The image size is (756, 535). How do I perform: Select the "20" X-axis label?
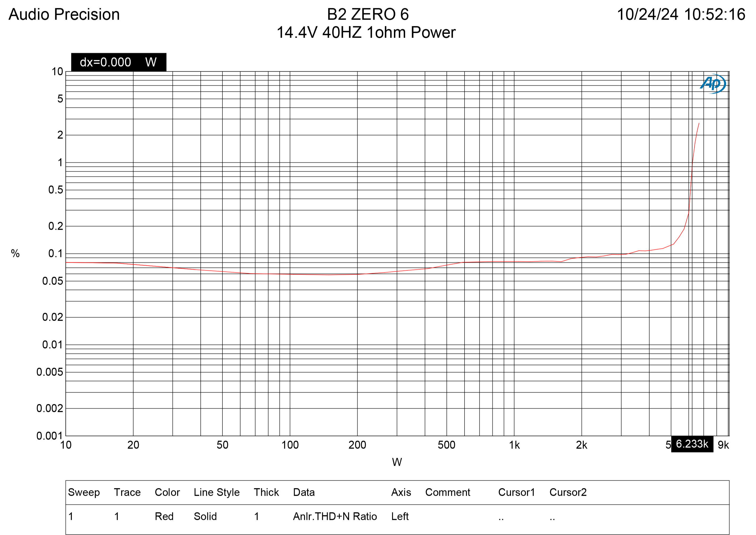[133, 445]
